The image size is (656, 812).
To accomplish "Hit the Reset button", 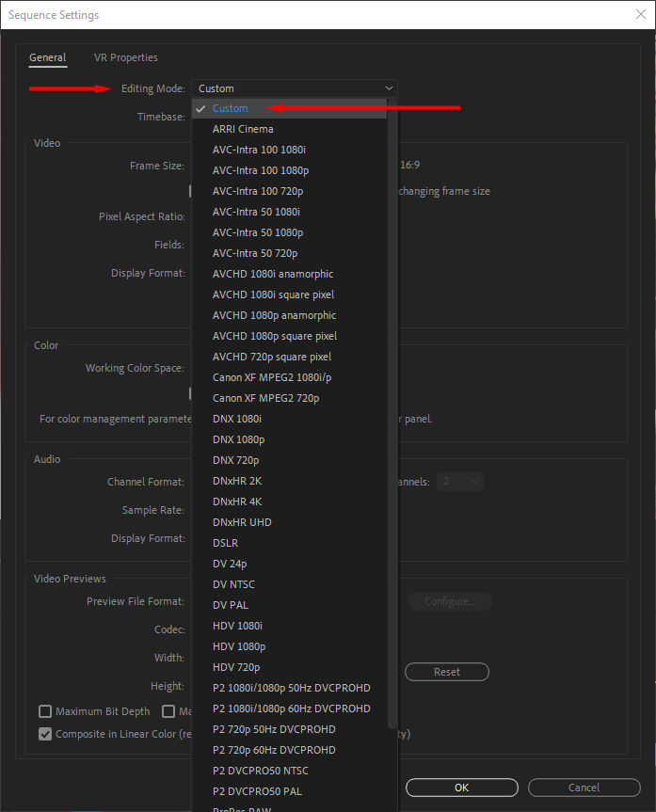I will tap(446, 672).
